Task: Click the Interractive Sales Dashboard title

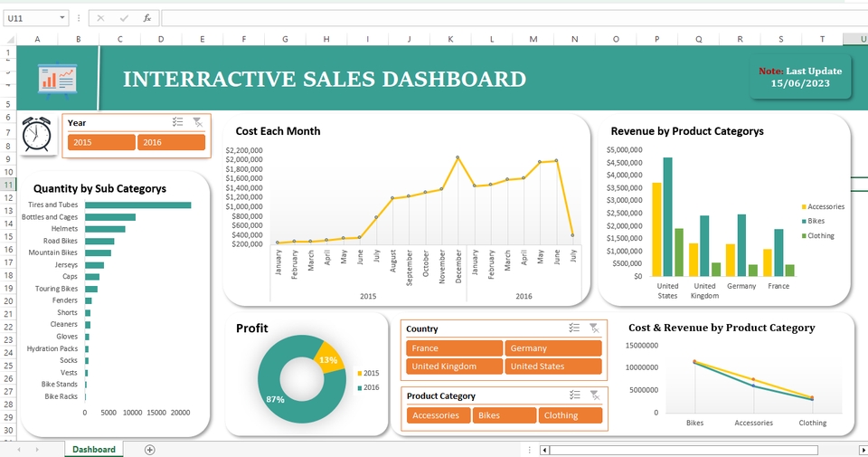Action: [x=325, y=80]
